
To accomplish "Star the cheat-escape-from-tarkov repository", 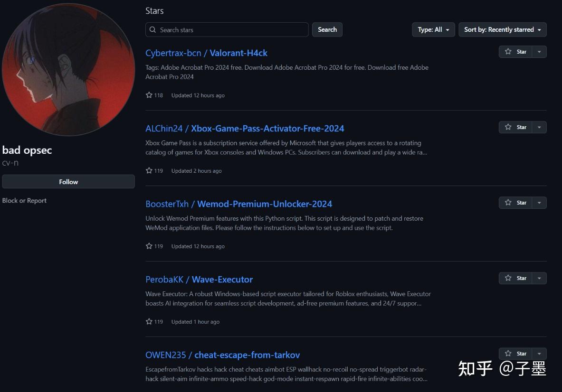I will pos(515,354).
